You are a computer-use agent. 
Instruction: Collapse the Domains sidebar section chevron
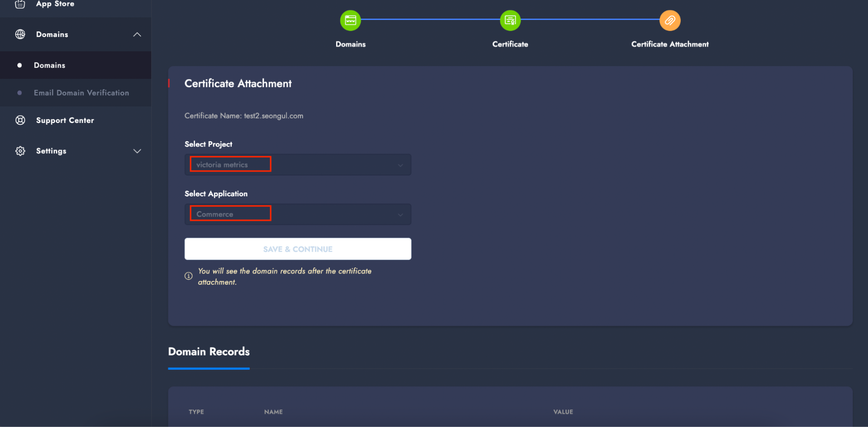[x=137, y=35]
